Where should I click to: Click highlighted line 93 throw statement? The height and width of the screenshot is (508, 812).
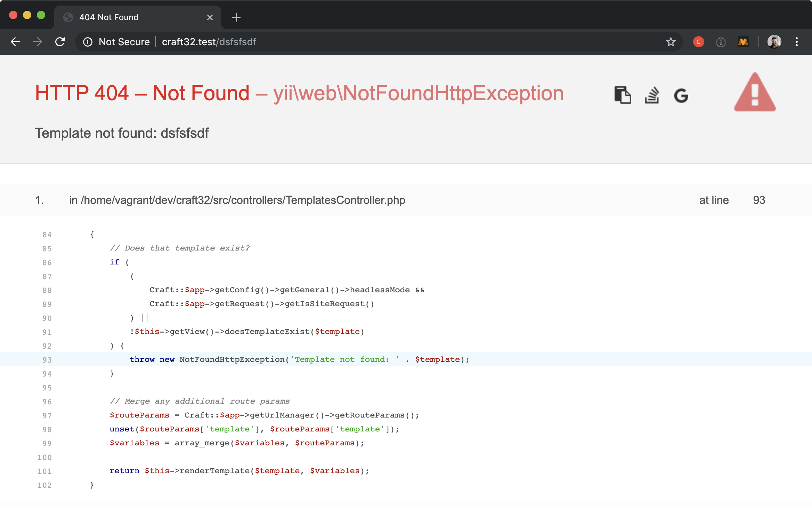300,359
